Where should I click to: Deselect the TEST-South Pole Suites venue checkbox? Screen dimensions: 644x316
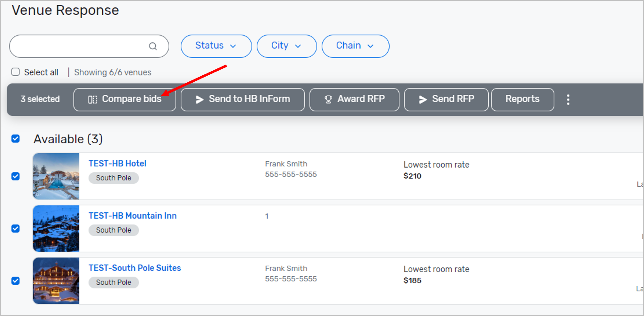tap(15, 281)
